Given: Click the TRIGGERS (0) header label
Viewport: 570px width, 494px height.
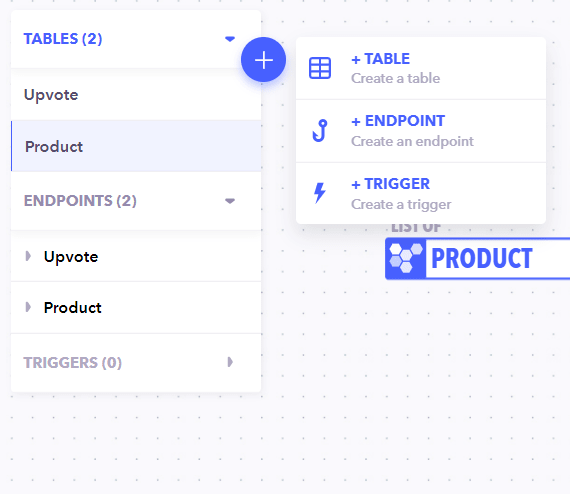Looking at the screenshot, I should [72, 362].
